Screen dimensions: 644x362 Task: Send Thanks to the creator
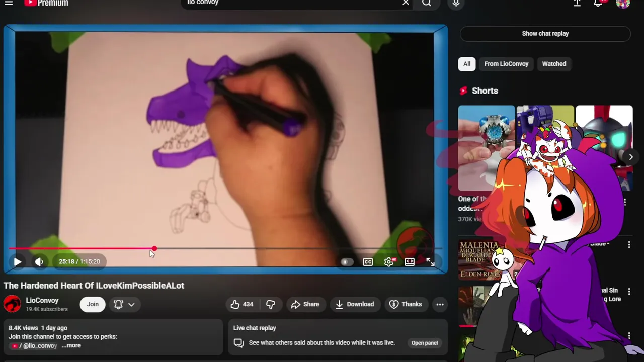(x=406, y=304)
